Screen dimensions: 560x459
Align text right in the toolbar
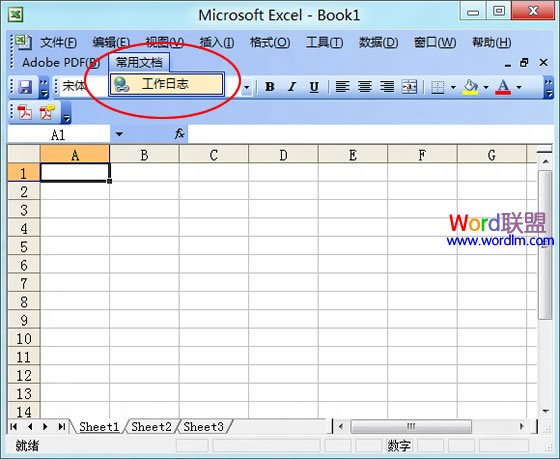[x=387, y=86]
